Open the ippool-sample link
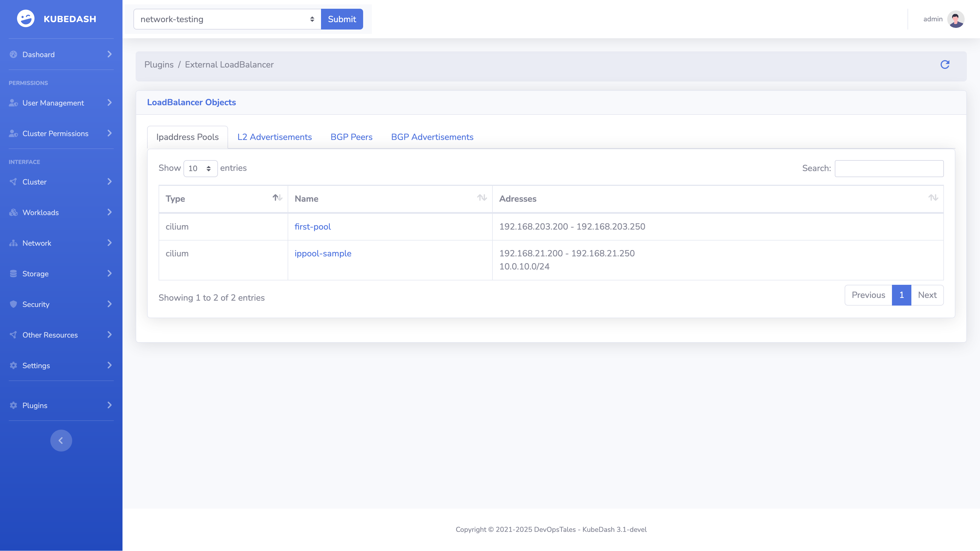Screen dimensions: 980x551 (x=323, y=254)
